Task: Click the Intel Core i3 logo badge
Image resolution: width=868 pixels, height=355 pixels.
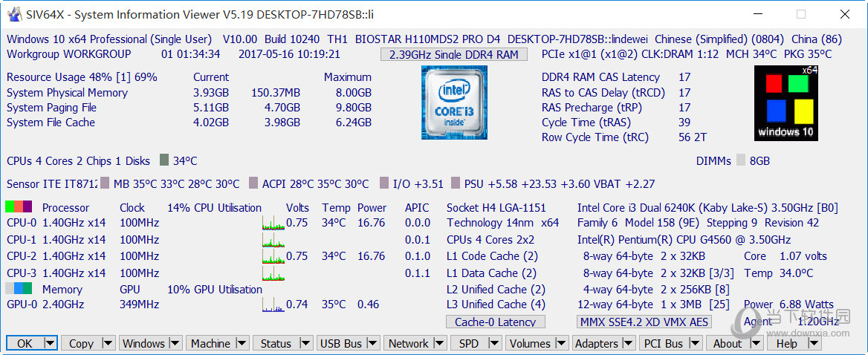Action: point(454,102)
